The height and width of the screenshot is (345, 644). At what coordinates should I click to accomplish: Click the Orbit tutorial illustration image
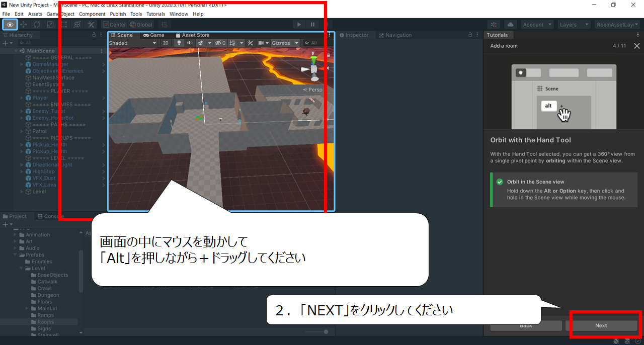[x=563, y=97]
